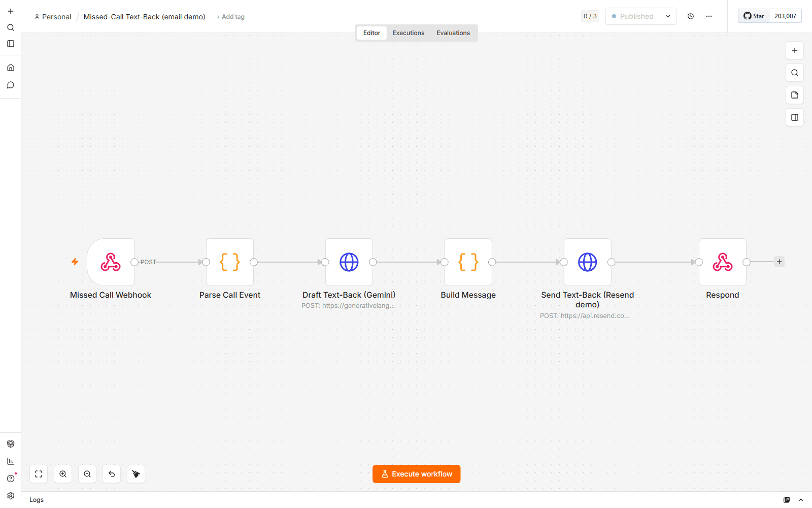Toggle the sidebar panel icon
812x508 pixels.
click(11, 44)
